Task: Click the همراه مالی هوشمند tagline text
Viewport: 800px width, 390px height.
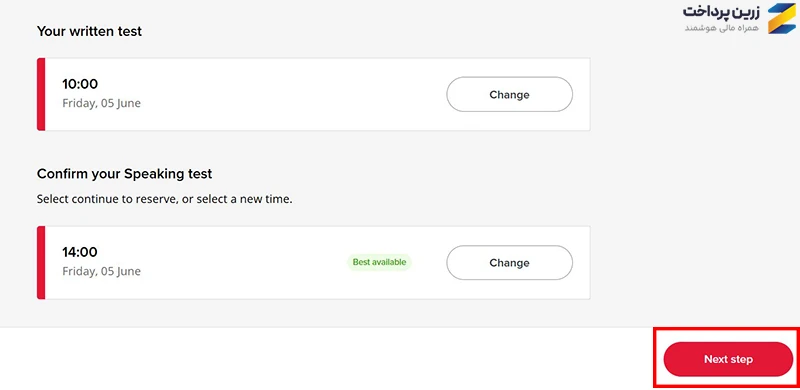Action: coord(721,28)
